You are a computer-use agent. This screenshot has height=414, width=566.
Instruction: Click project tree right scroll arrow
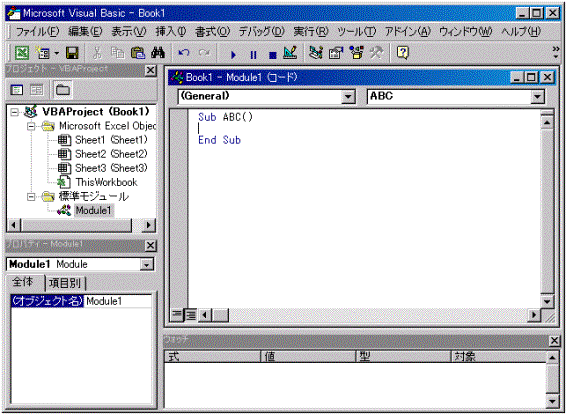(148, 225)
